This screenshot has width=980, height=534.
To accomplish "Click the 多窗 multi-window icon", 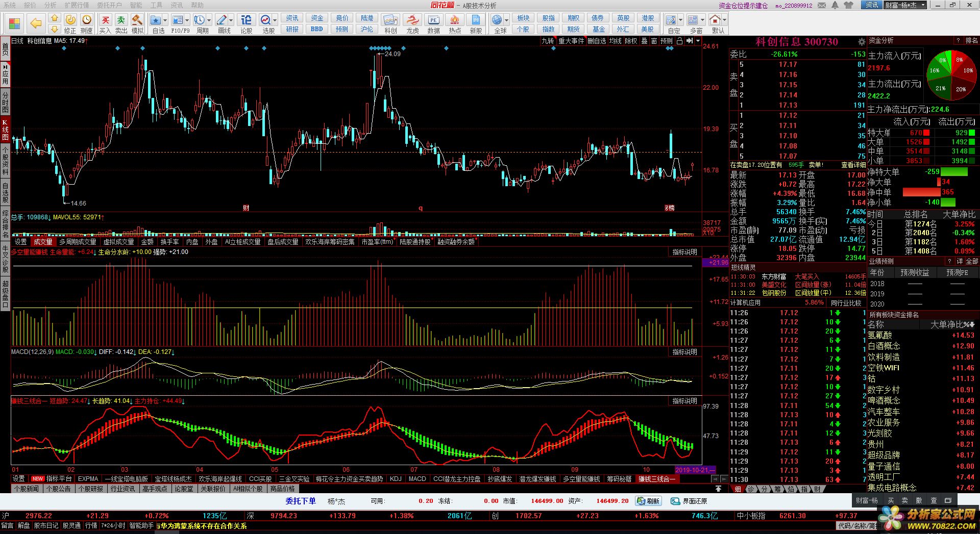I will pyautogui.click(x=693, y=20).
